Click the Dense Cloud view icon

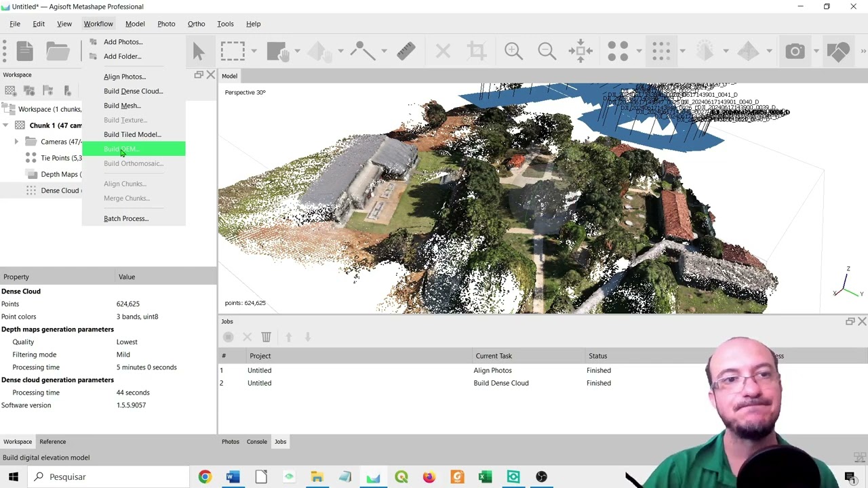[661, 52]
